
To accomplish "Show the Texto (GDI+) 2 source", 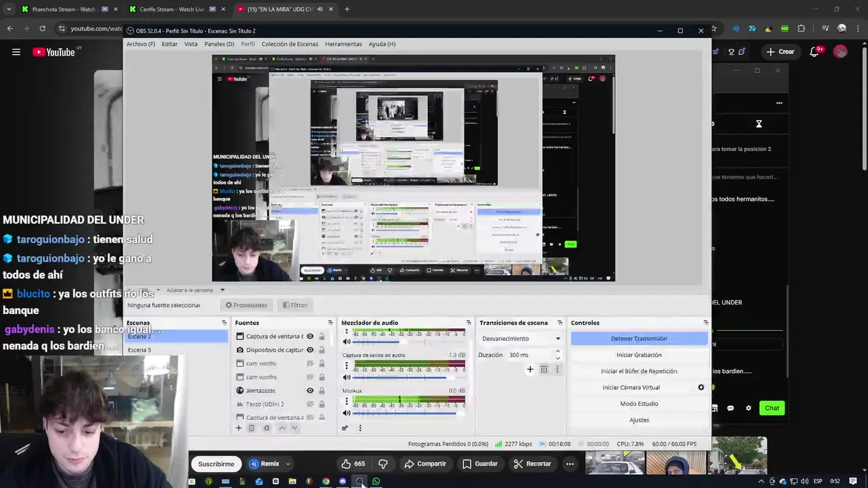I will coord(310,404).
